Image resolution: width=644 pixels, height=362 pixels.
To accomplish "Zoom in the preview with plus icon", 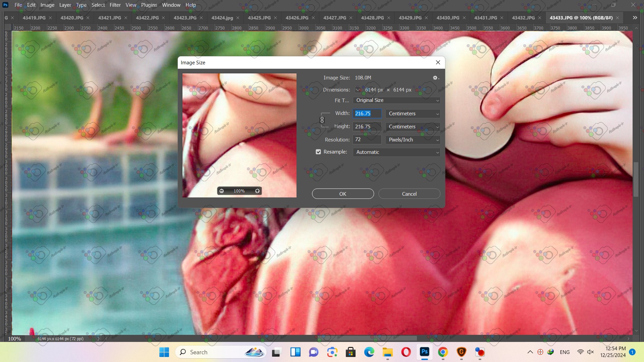I will [257, 191].
